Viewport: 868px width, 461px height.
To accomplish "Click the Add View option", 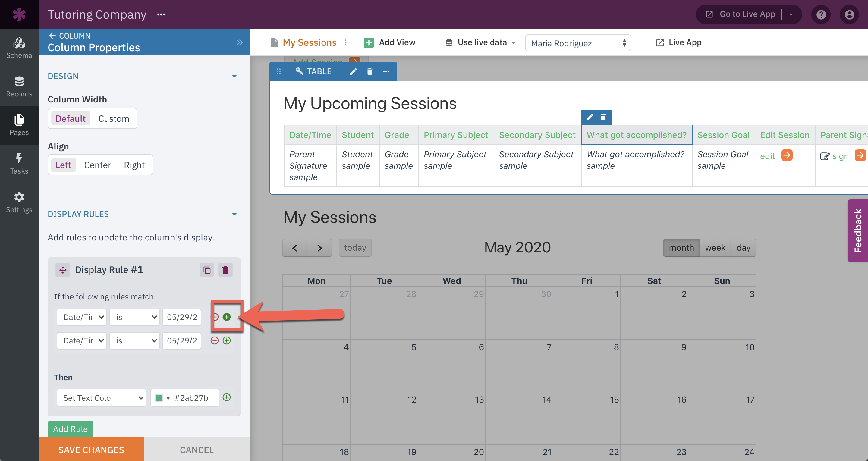I will (x=389, y=42).
